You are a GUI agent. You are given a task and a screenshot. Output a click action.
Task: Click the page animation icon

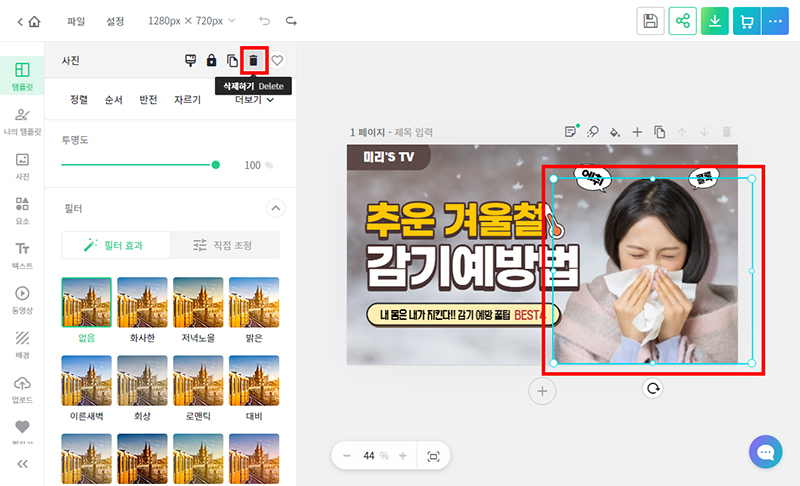[592, 132]
